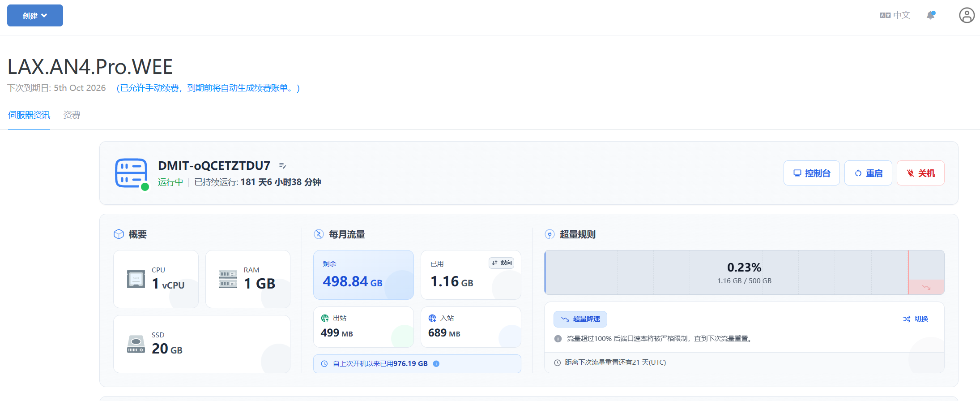Click the 剩余 498.84 GB card
Image resolution: width=980 pixels, height=401 pixels.
[363, 275]
